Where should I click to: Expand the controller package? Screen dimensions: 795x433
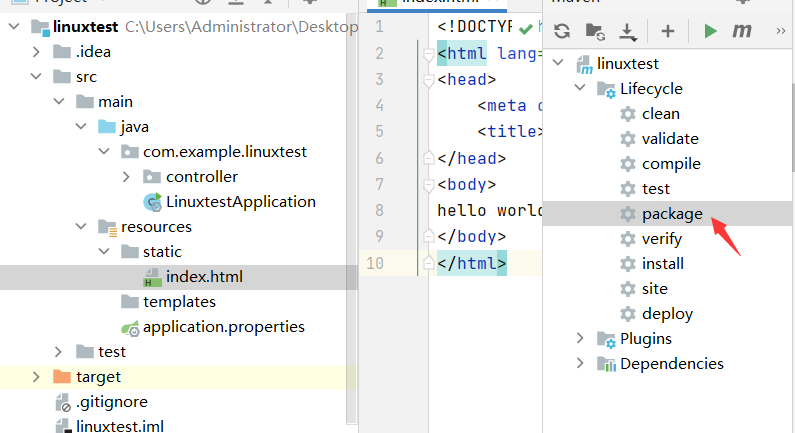click(x=125, y=176)
